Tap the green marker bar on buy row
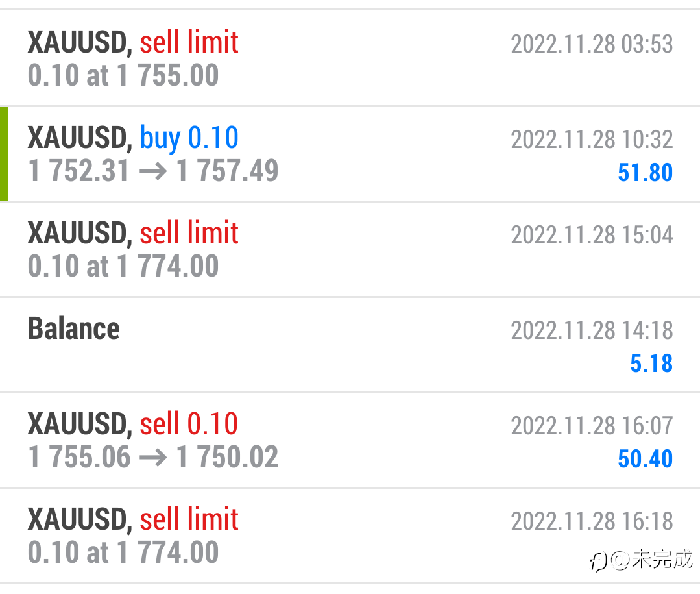700x594 pixels. [4, 154]
